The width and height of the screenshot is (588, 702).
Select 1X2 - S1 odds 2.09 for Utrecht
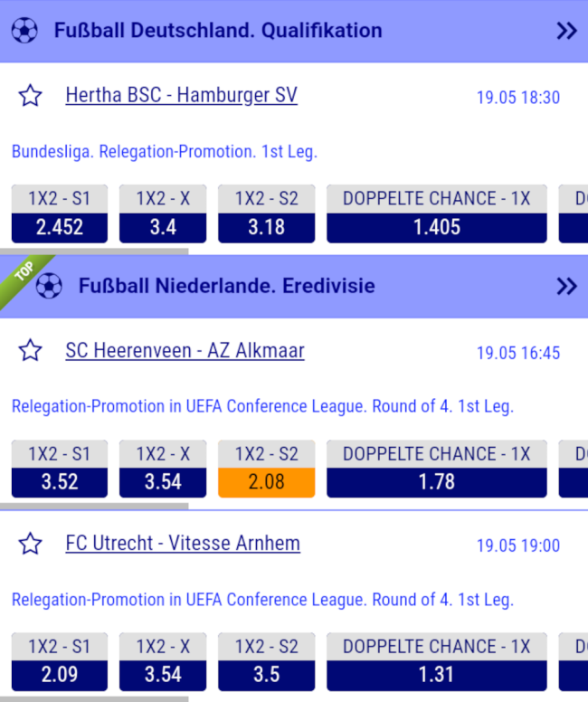click(60, 675)
